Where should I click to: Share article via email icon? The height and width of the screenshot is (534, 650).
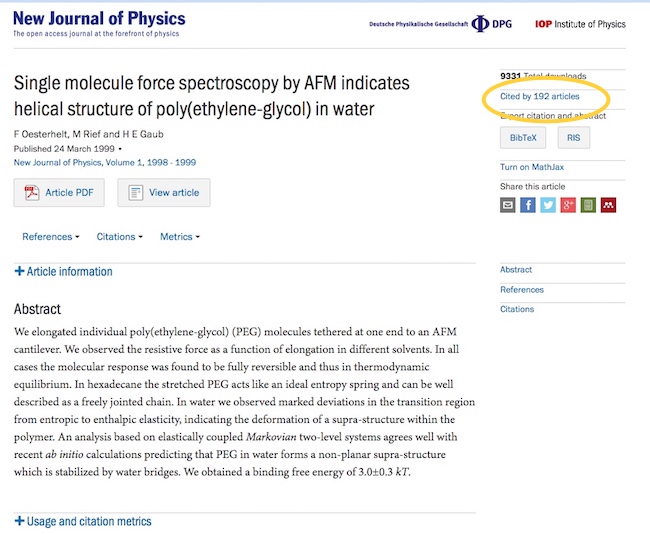tap(508, 205)
